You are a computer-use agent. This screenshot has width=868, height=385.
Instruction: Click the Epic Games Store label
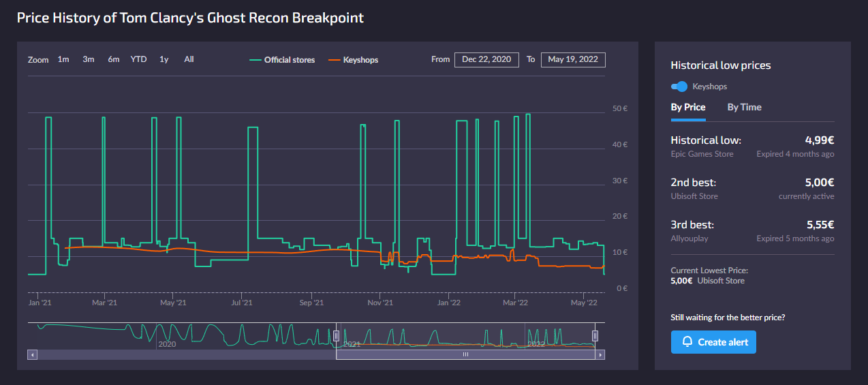[x=702, y=154]
